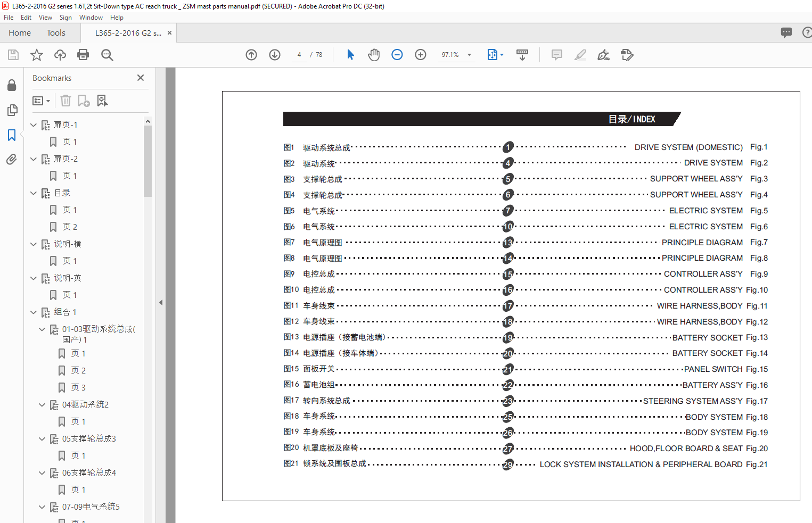Collapse the 说明-横 bookmark
The width and height of the screenshot is (812, 523).
pyautogui.click(x=34, y=244)
